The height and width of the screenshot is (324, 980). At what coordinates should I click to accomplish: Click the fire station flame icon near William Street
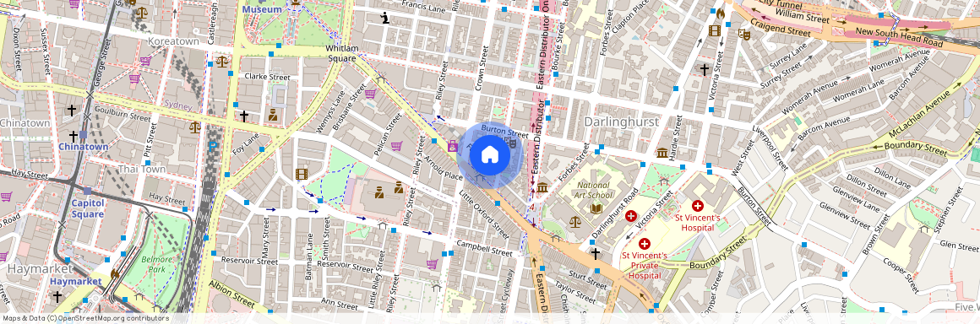(x=720, y=13)
